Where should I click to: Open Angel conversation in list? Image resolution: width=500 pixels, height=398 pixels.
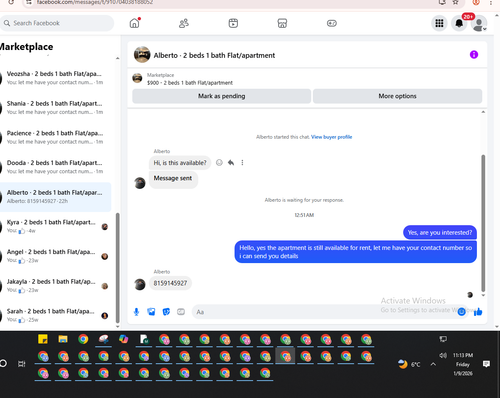(x=55, y=256)
